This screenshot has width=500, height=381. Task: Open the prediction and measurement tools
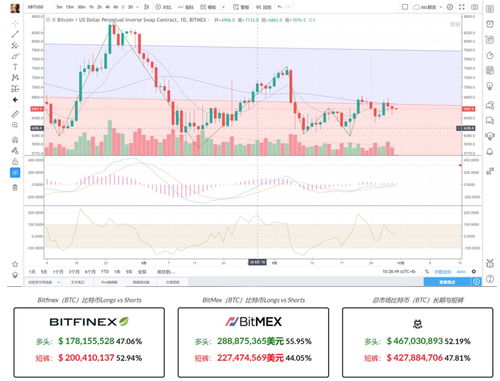point(15,89)
